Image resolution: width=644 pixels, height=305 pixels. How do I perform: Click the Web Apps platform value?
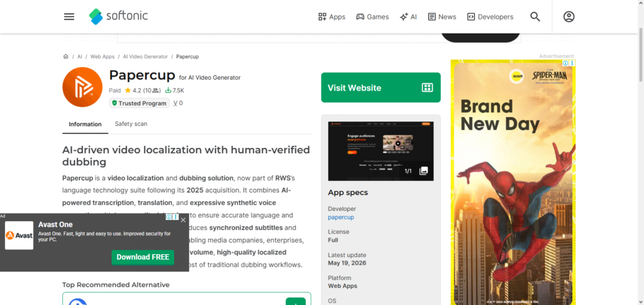[x=343, y=286]
